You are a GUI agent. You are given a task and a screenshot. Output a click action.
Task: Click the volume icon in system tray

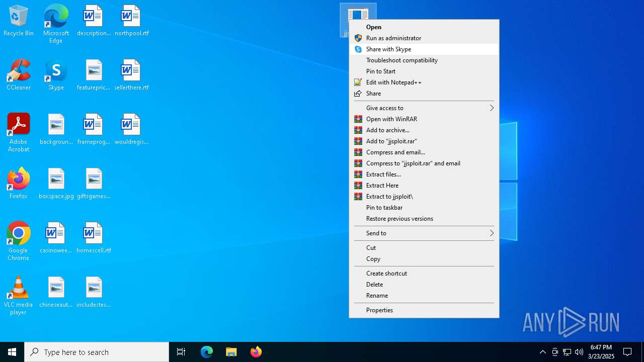579,352
